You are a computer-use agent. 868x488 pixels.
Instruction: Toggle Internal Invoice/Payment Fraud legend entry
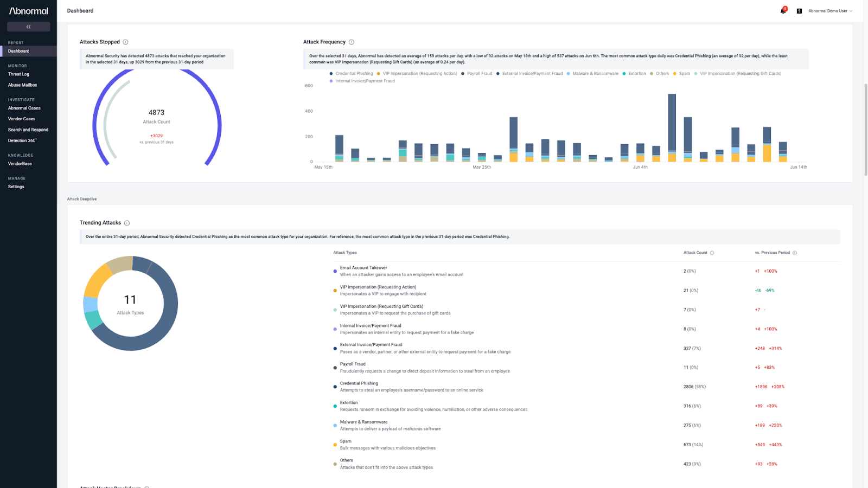[x=362, y=81]
